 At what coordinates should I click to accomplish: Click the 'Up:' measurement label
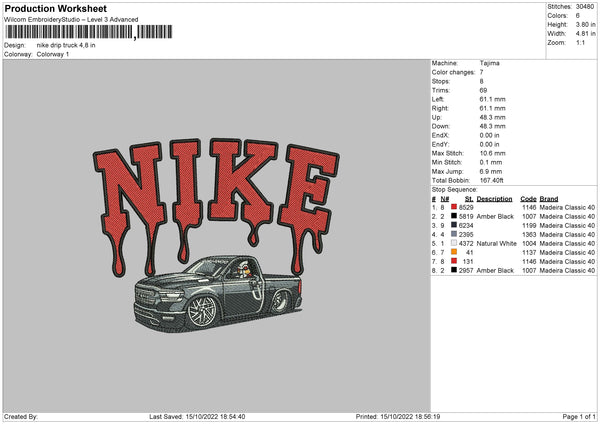436,117
